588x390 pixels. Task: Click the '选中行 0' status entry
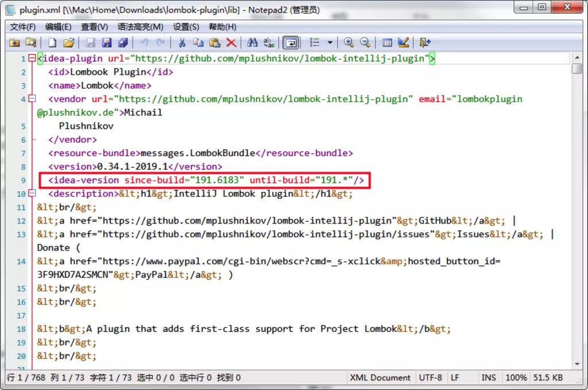click(195, 377)
